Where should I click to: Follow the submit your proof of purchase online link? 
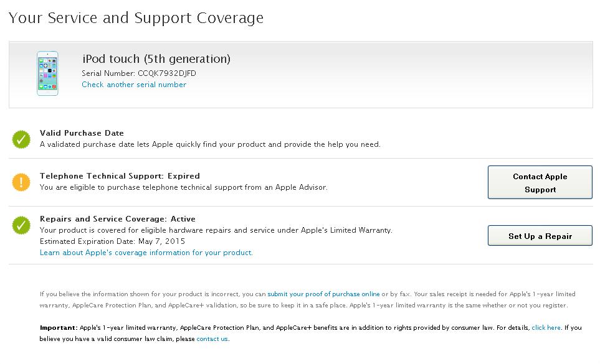point(323,294)
